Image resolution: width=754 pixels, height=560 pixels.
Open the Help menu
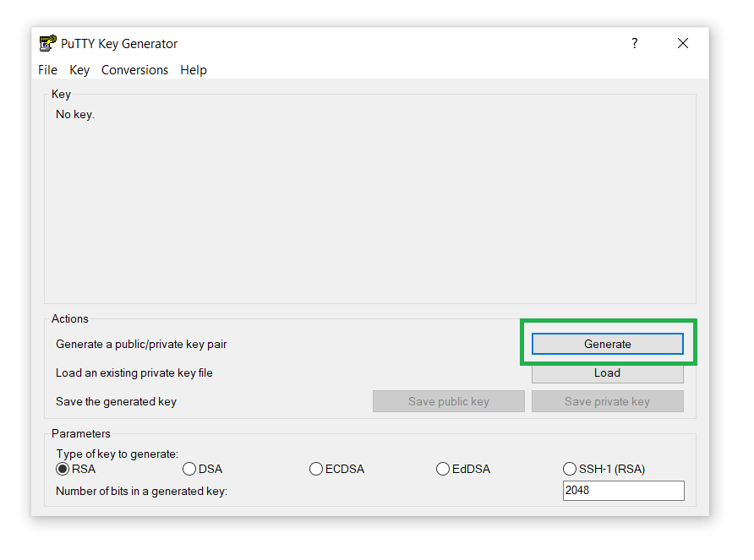coord(194,70)
